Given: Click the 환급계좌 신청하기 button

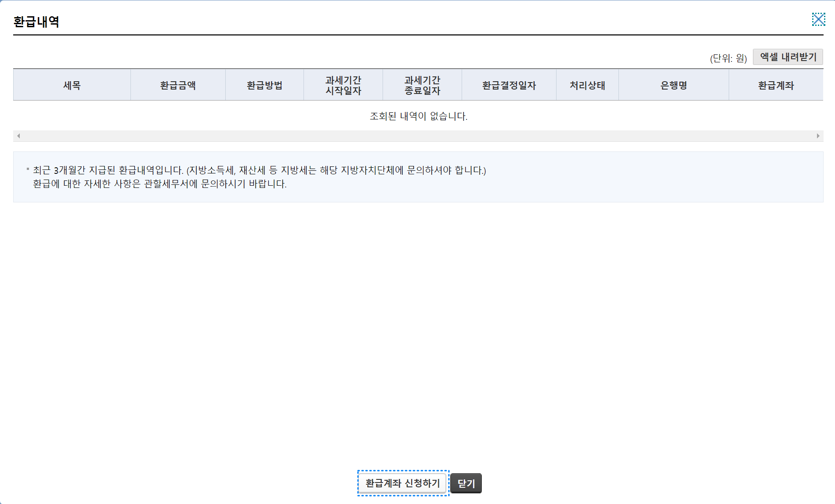Looking at the screenshot, I should click(x=402, y=483).
